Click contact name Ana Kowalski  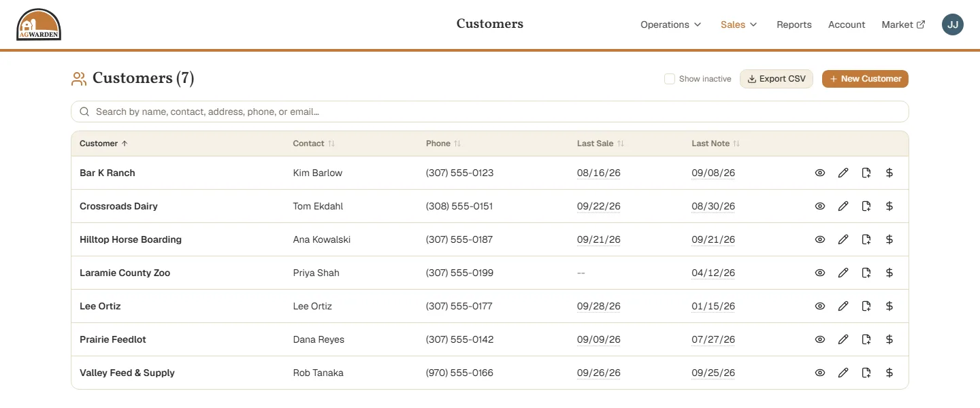point(322,239)
